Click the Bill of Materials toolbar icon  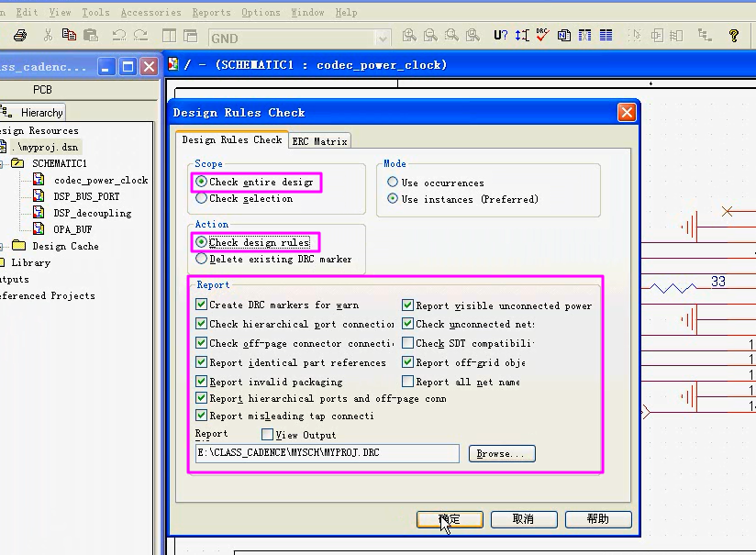pos(606,37)
